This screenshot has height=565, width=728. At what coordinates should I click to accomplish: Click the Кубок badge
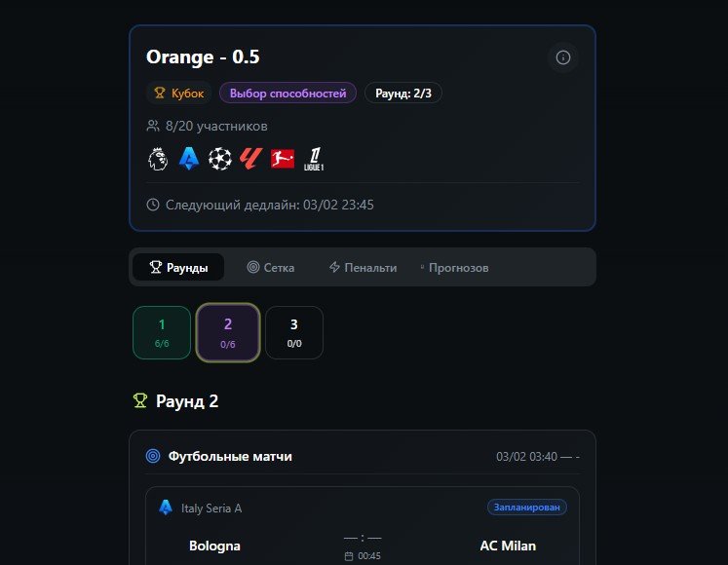point(178,94)
